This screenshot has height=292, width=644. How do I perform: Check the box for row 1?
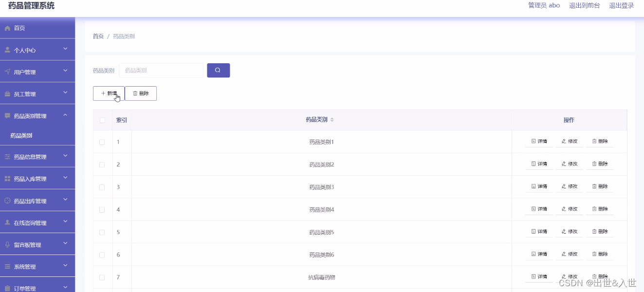102,142
